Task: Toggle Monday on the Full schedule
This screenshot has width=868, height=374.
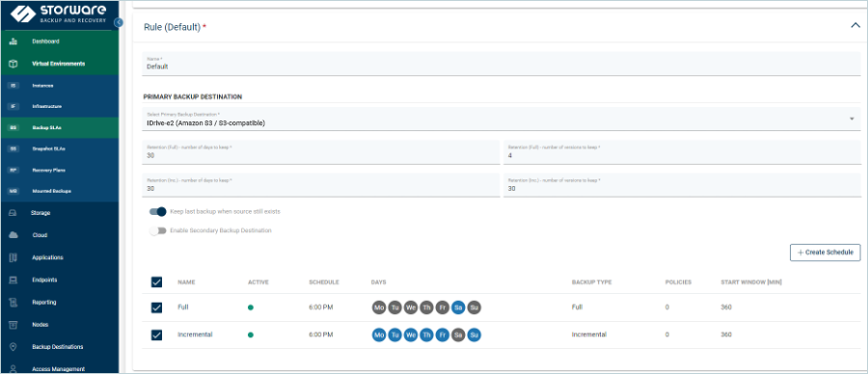Action: [x=379, y=307]
